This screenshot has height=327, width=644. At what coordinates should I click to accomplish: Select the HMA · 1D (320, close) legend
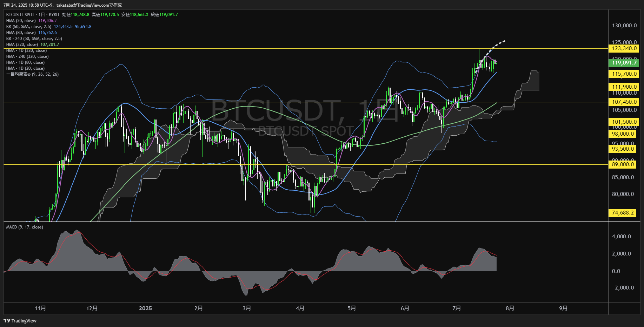pos(26,50)
